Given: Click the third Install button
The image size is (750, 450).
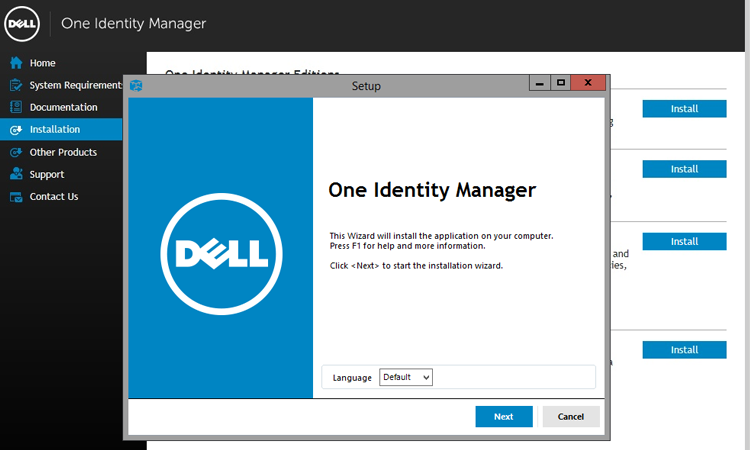Looking at the screenshot, I should pos(684,241).
